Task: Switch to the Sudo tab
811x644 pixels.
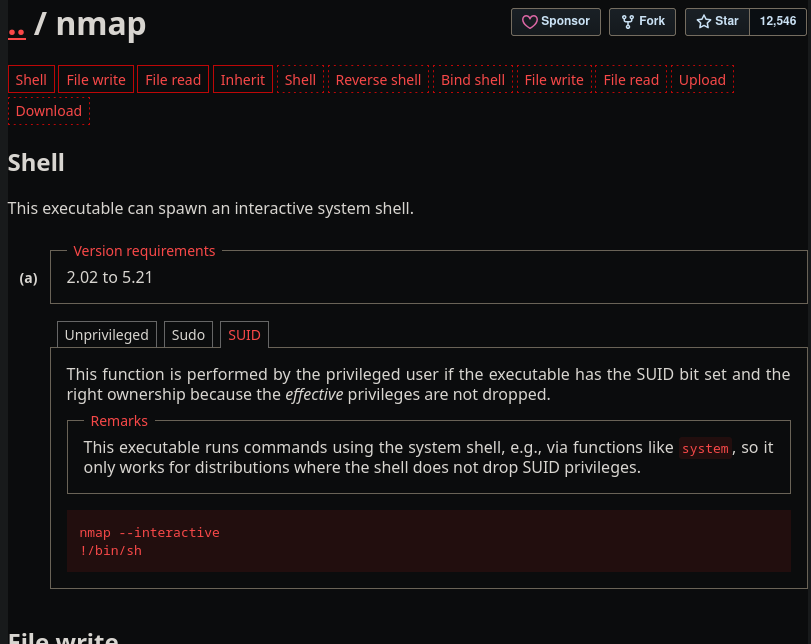Action: [x=188, y=335]
